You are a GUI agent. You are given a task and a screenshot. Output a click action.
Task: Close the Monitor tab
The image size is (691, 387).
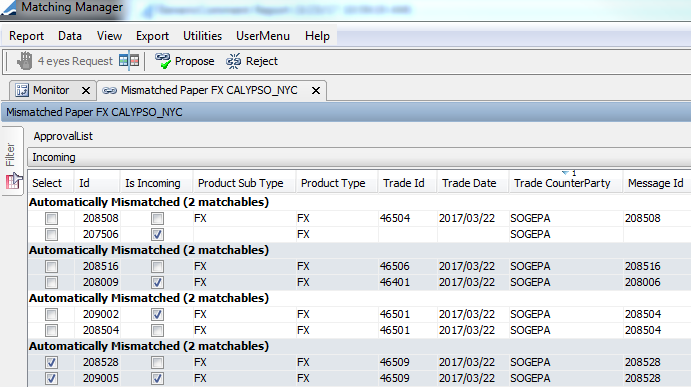coord(86,90)
